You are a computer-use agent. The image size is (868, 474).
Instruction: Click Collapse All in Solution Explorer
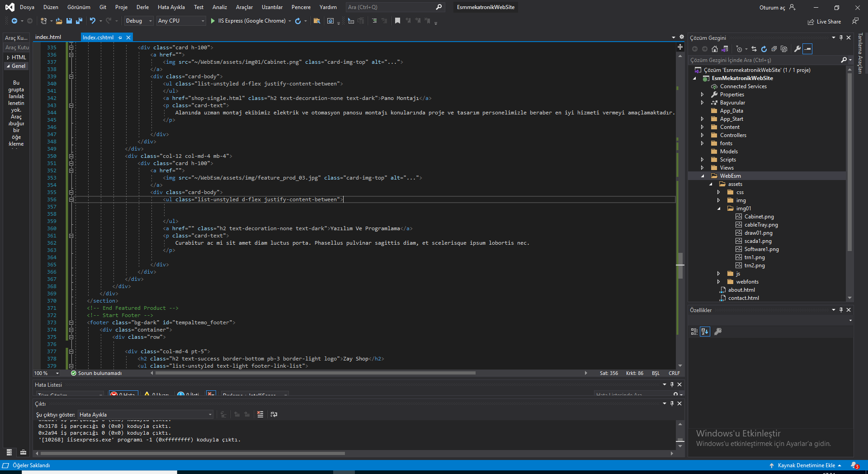(774, 49)
